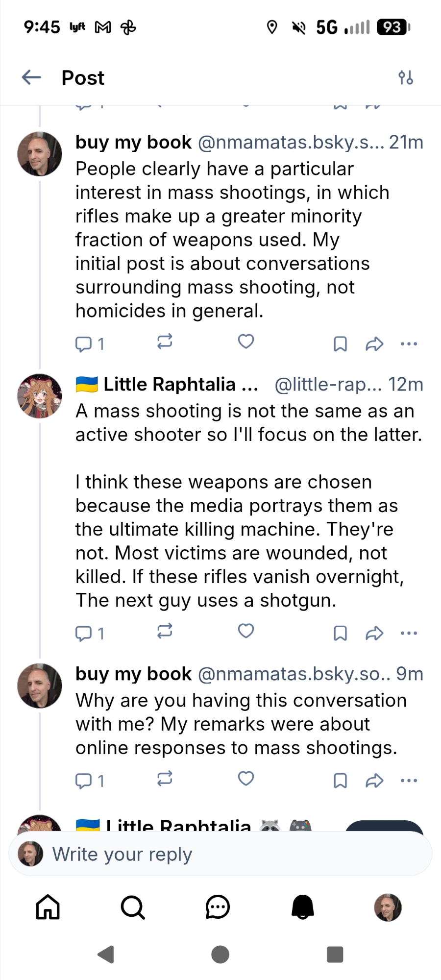Image resolution: width=441 pixels, height=980 pixels.
Task: Like the post about mass shooting conversations
Action: pos(245,342)
